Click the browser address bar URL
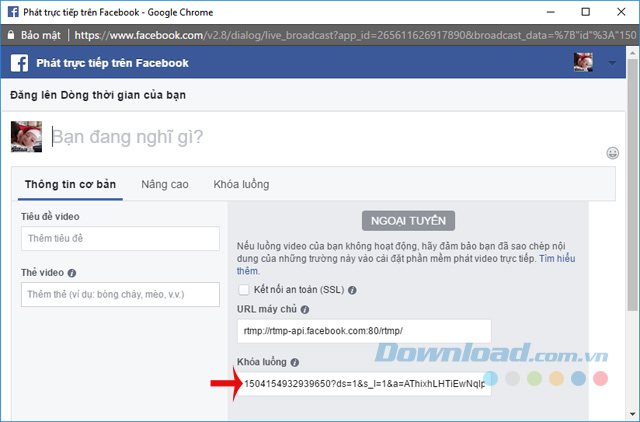This screenshot has height=422, width=640. pyautogui.click(x=355, y=35)
